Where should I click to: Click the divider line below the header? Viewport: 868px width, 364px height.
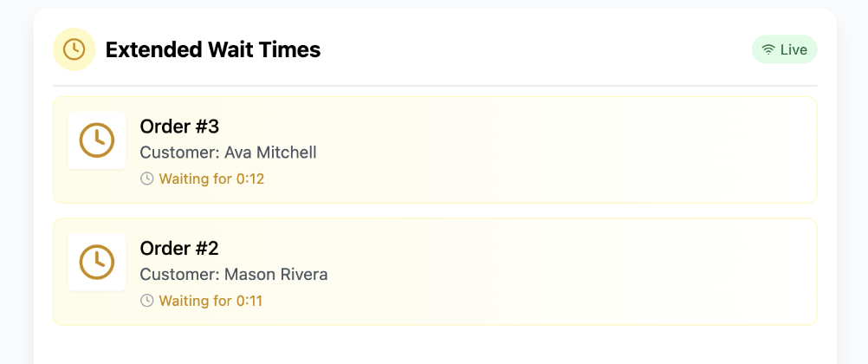(435, 86)
